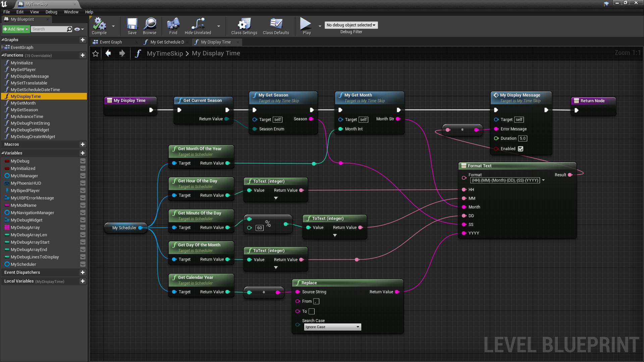Toggle visibility of MyPhoenixHUD variable
The height and width of the screenshot is (362, 644).
[83, 183]
